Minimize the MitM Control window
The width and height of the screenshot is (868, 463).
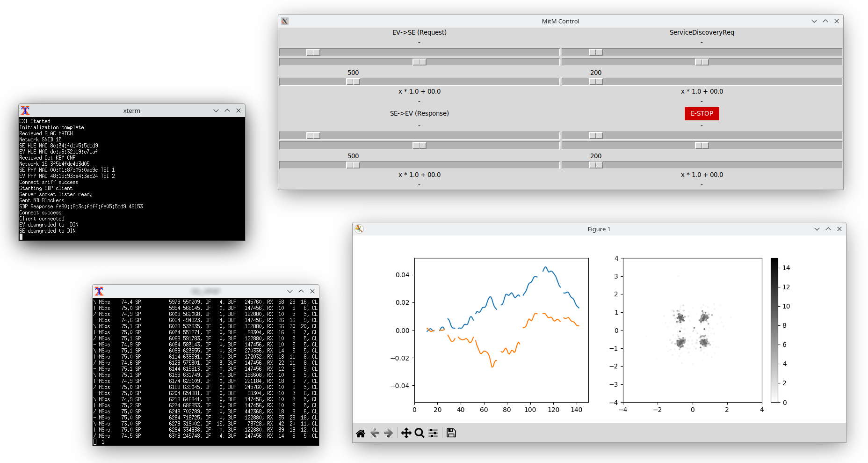click(814, 21)
